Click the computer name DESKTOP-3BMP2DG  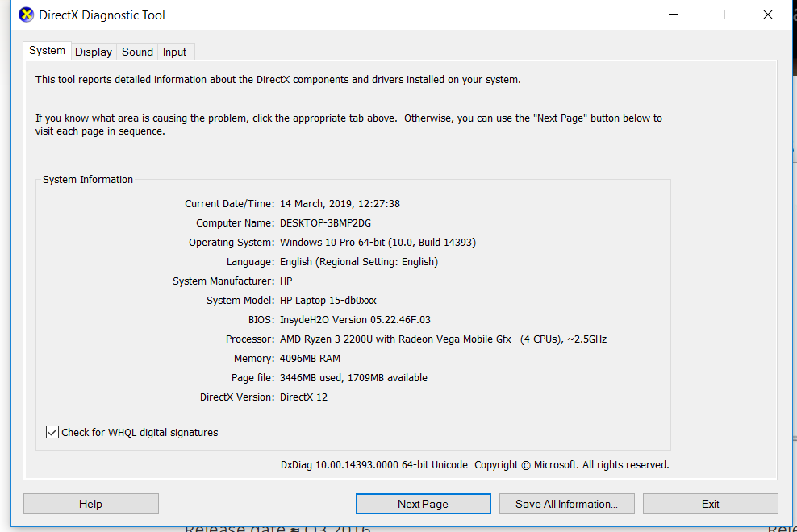click(325, 223)
